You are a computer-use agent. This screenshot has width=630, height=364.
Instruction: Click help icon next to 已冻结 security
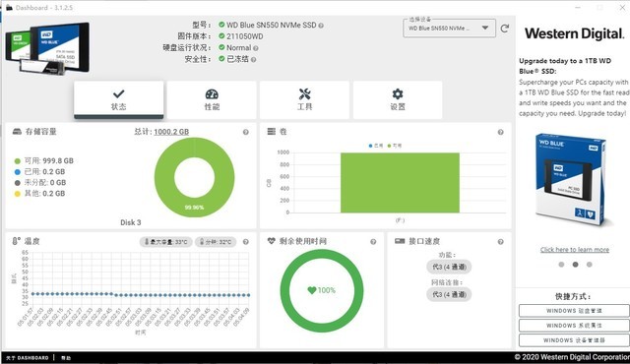[x=254, y=59]
